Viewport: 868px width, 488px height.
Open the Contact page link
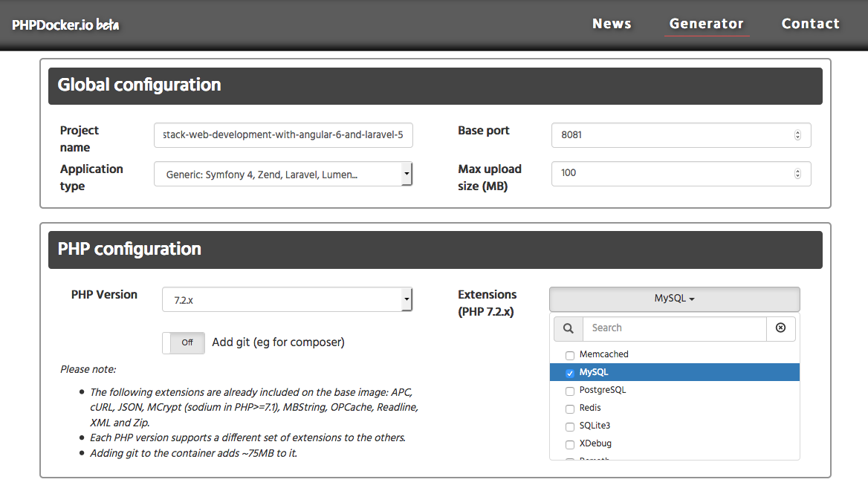pyautogui.click(x=810, y=24)
